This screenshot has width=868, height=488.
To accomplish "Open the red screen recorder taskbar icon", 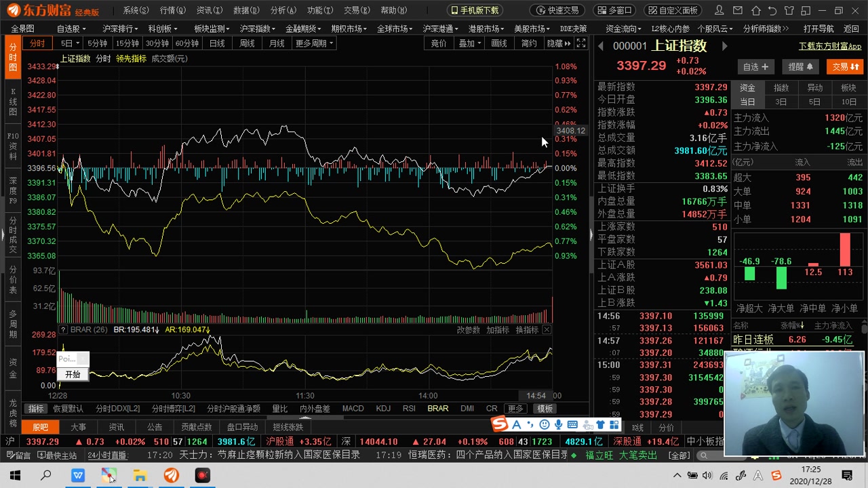I will point(203,476).
